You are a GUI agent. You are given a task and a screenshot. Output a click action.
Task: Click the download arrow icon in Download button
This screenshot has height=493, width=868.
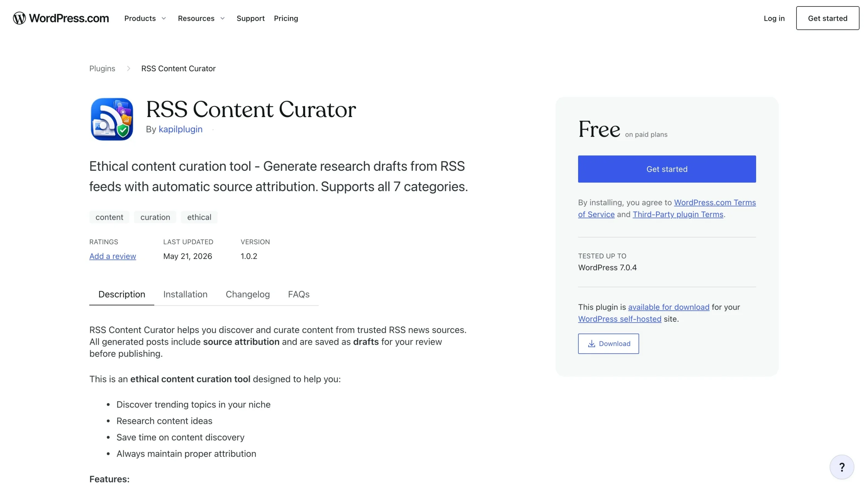591,344
